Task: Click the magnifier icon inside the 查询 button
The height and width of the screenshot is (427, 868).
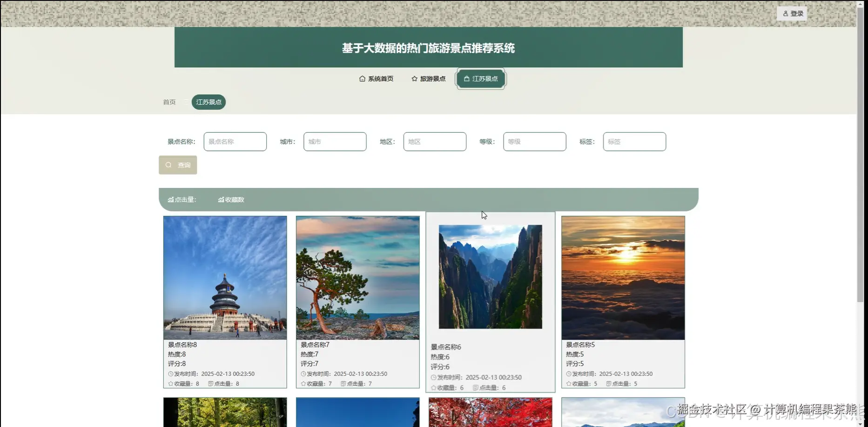Action: click(168, 165)
